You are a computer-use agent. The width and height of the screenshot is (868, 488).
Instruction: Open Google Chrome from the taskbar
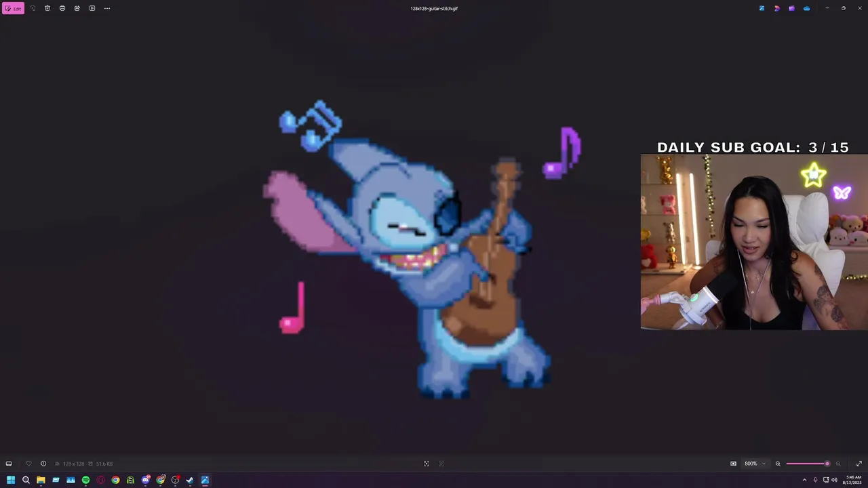(x=115, y=480)
